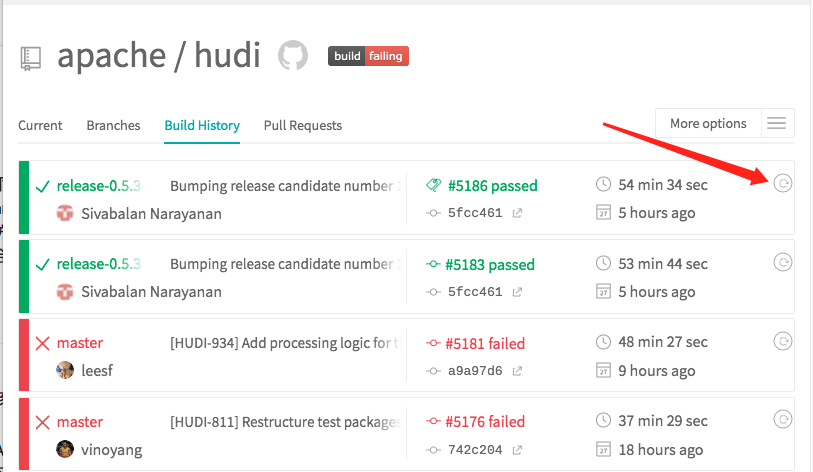The height and width of the screenshot is (472, 813).
Task: Click the build failing status badge
Action: (368, 56)
